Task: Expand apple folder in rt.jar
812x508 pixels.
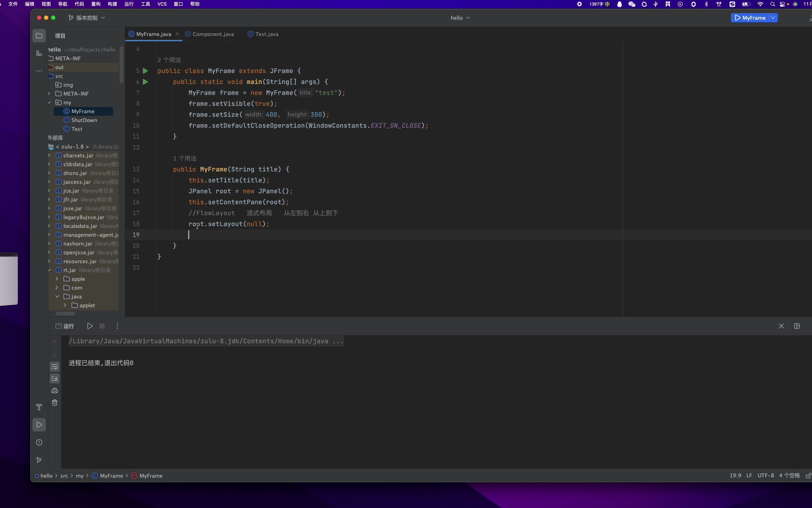Action: coord(57,279)
